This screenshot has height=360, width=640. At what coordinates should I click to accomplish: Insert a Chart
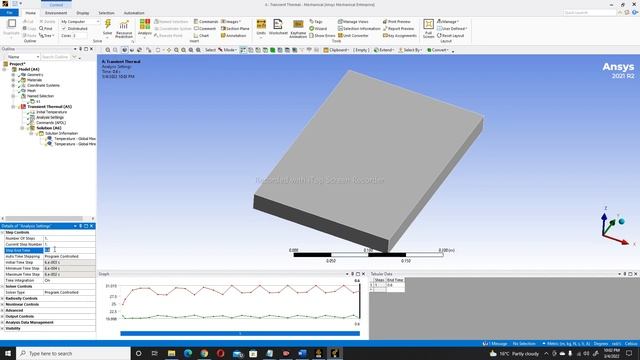coord(201,36)
